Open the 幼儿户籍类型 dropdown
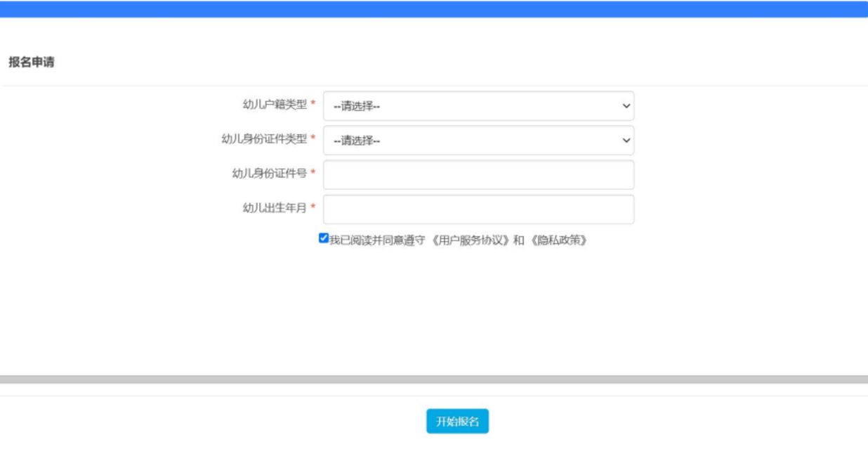This screenshot has width=868, height=454. point(478,106)
